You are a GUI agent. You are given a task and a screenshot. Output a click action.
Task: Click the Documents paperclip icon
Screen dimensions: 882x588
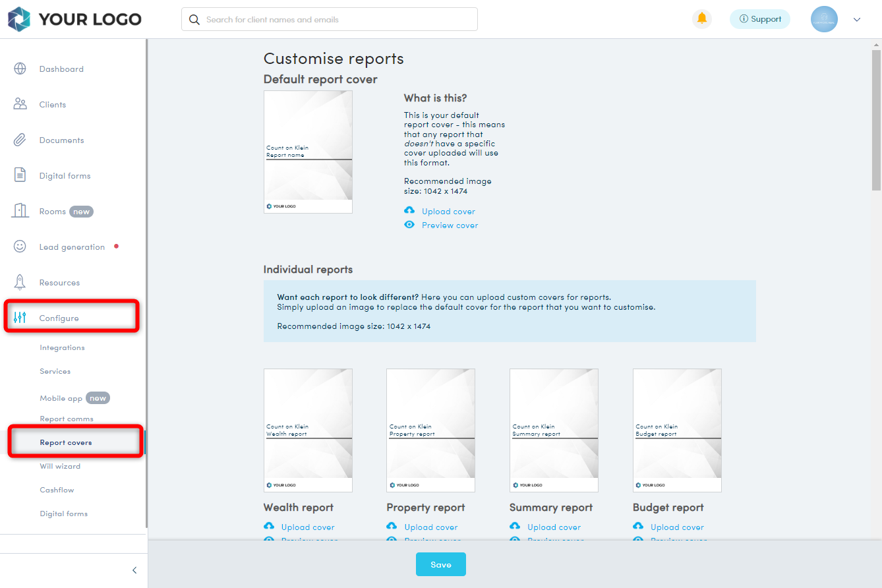[x=20, y=140]
